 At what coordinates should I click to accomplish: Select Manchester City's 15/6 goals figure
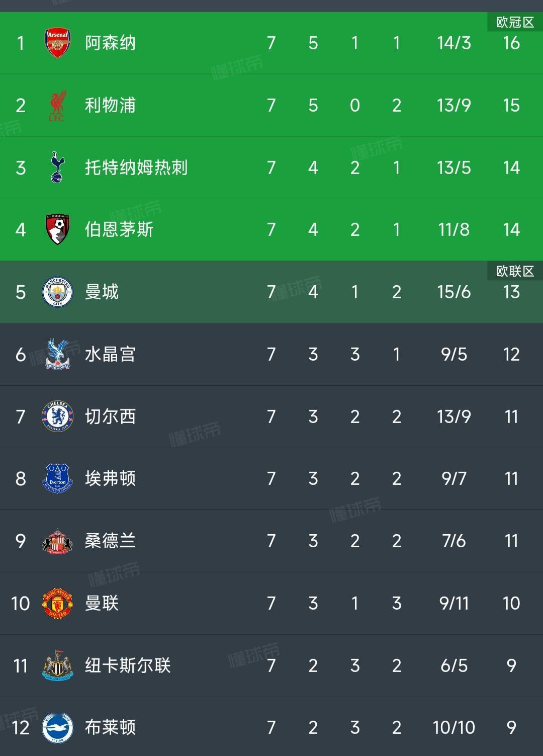[454, 292]
